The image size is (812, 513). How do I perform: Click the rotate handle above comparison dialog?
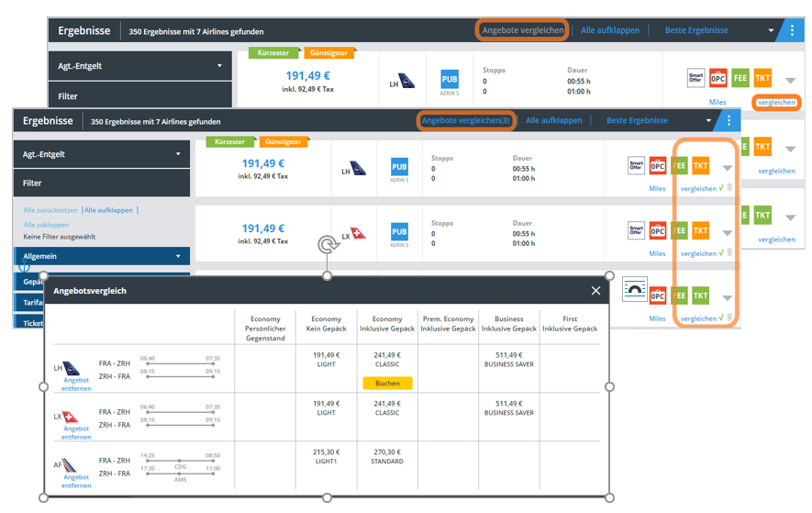pos(327,245)
